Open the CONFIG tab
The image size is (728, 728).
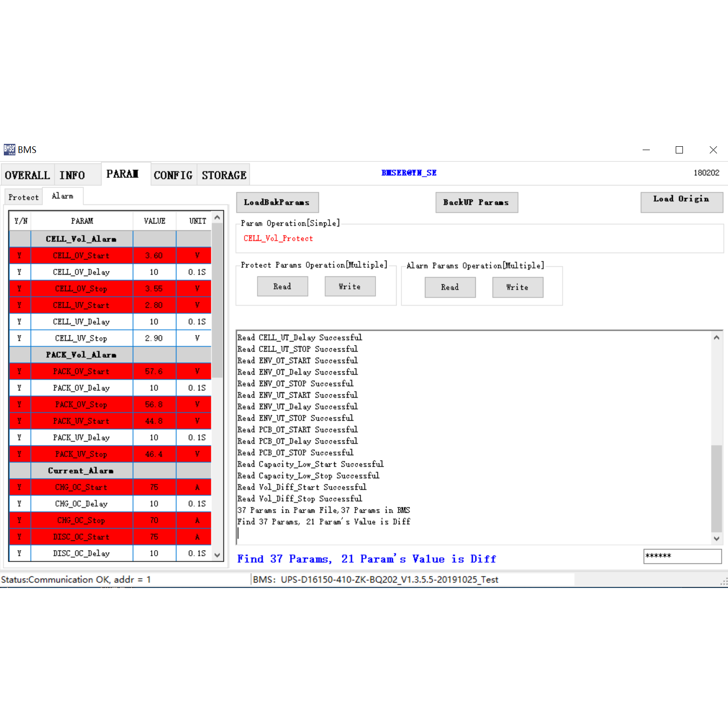(x=173, y=175)
